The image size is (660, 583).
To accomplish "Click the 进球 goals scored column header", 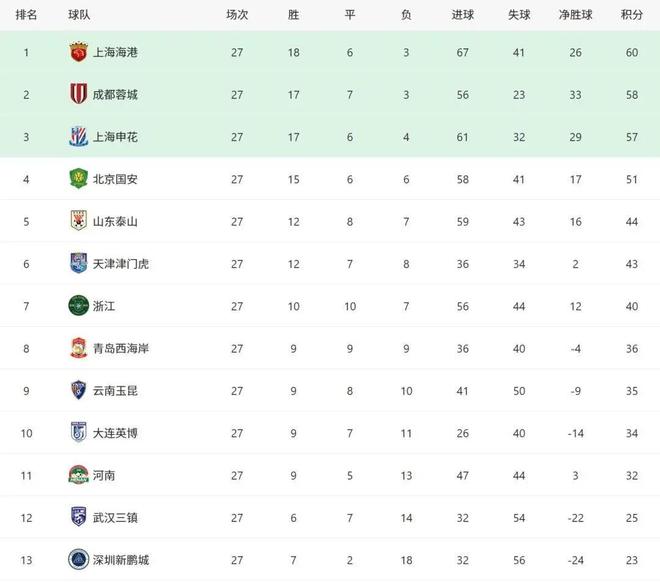I will pyautogui.click(x=463, y=15).
